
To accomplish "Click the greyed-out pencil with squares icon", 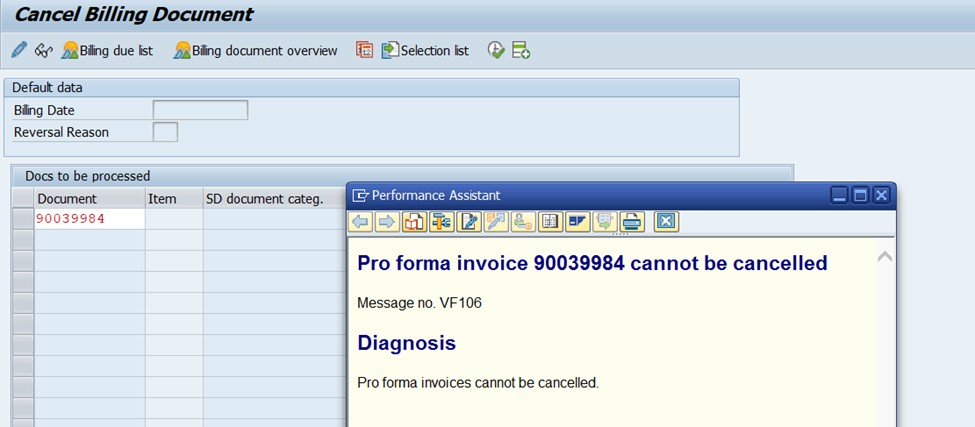I will coord(496,222).
